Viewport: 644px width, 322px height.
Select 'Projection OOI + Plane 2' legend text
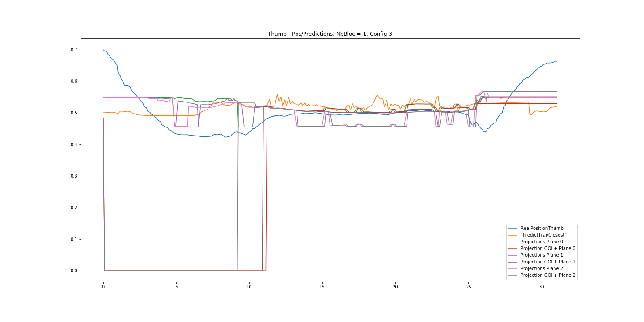548,275
